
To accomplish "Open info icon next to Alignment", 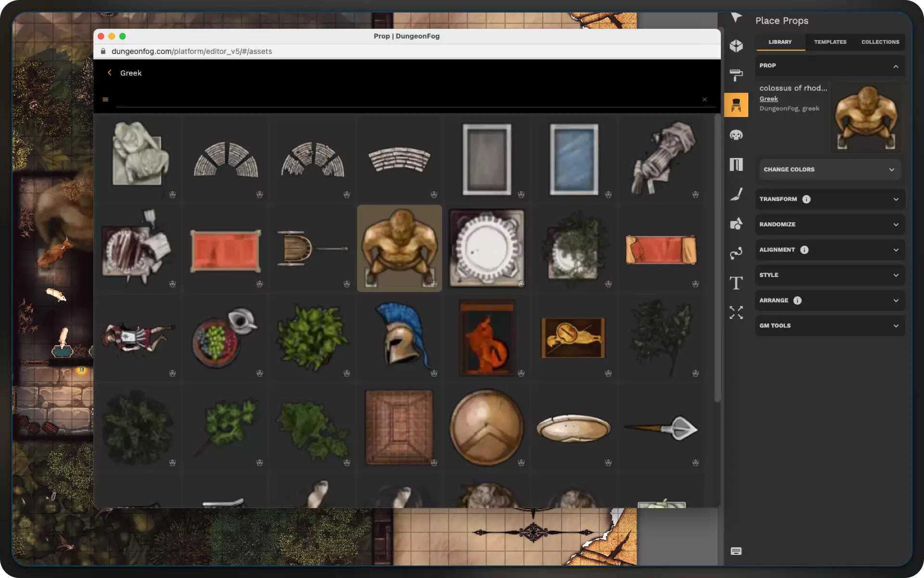I will click(x=804, y=250).
